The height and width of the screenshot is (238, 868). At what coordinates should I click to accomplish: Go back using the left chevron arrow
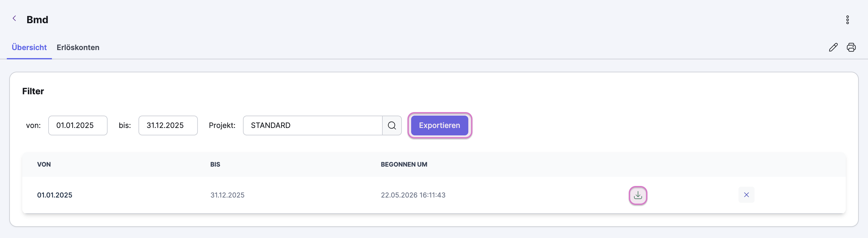click(15, 19)
